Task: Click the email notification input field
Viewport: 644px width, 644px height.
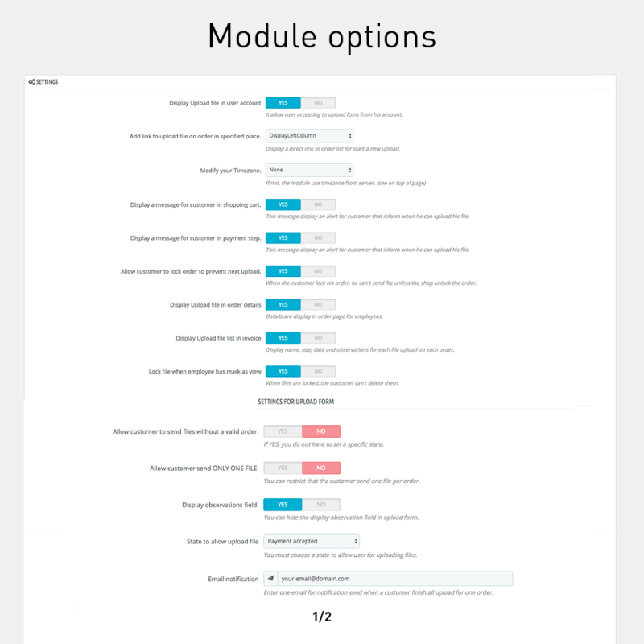Action: tap(394, 578)
